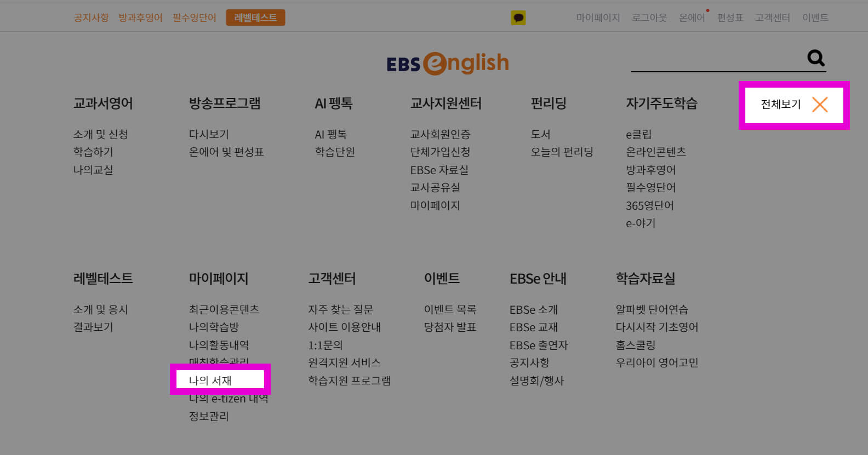Open 온에어 및 편성표 link
This screenshot has width=868, height=455.
(x=226, y=152)
